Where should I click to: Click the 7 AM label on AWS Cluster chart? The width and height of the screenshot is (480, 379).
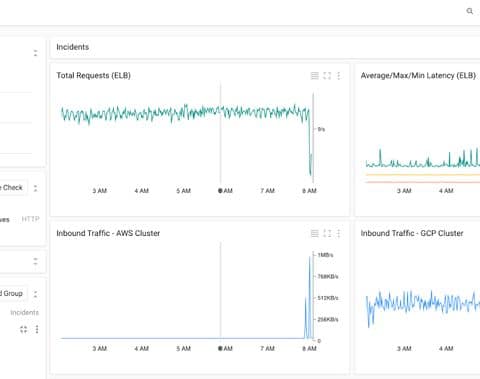pos(268,348)
